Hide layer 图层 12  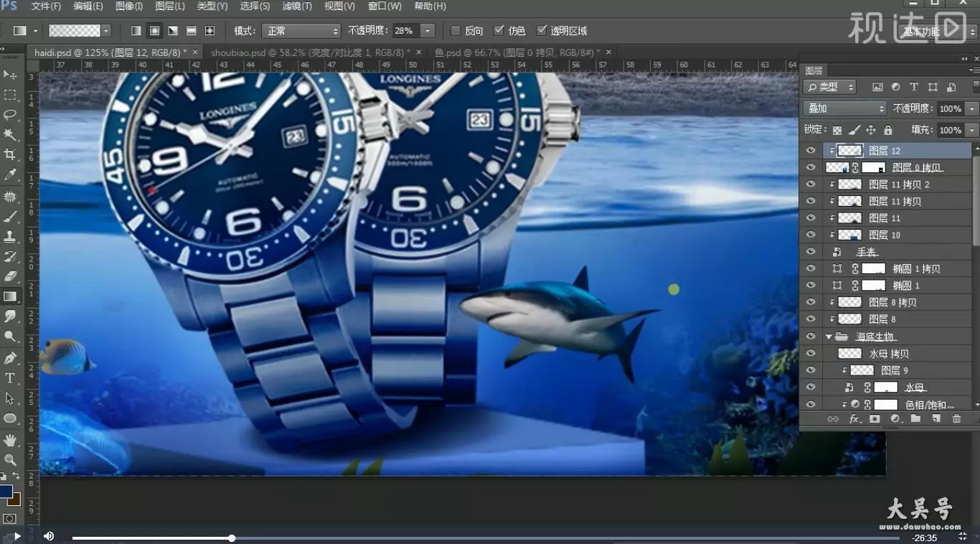click(811, 151)
